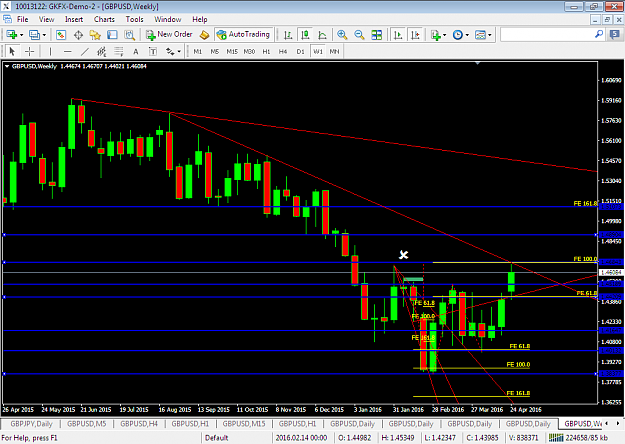This screenshot has height=444, width=625.
Task: Expand the Periods dropdown arrow
Action: [x=467, y=35]
